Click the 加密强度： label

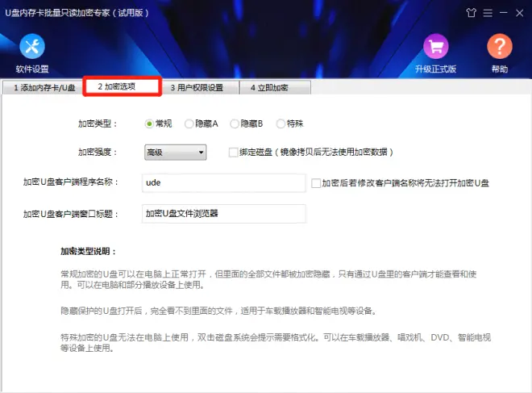tap(98, 152)
